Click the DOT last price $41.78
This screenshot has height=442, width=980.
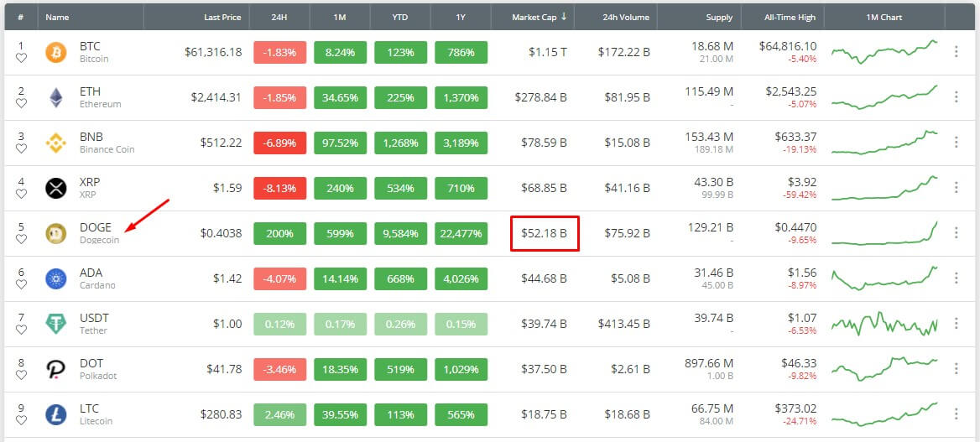pyautogui.click(x=224, y=370)
